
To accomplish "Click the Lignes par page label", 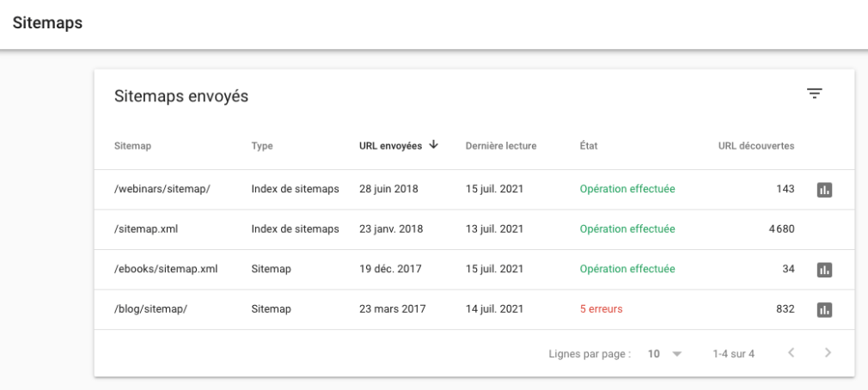I will click(590, 353).
